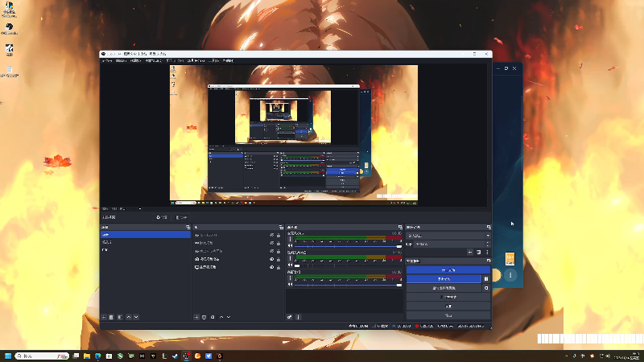Remove selected scene using Scenes panel trash icon

pyautogui.click(x=111, y=317)
